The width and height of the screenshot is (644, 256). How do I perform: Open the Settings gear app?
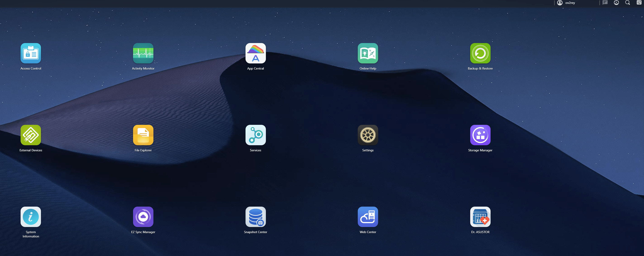tap(368, 135)
